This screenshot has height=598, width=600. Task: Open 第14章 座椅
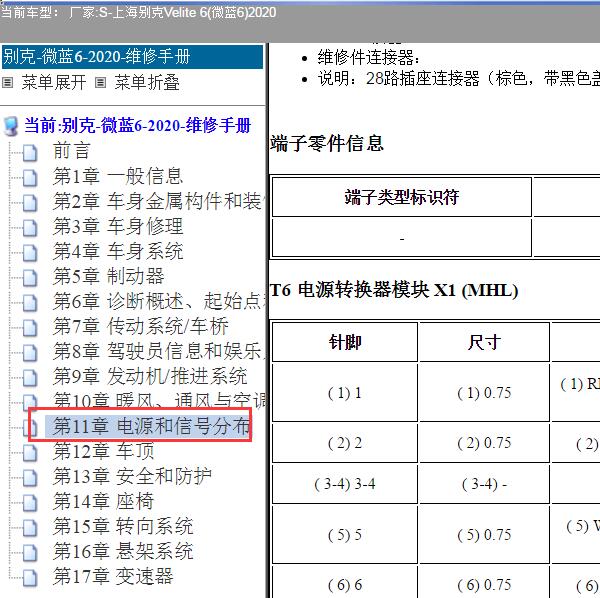(x=103, y=502)
